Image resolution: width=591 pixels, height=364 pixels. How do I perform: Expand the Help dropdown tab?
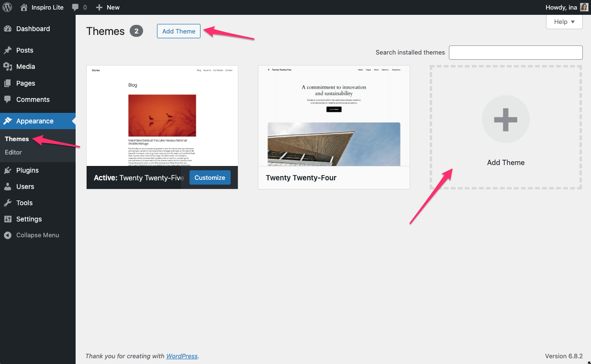(x=564, y=22)
